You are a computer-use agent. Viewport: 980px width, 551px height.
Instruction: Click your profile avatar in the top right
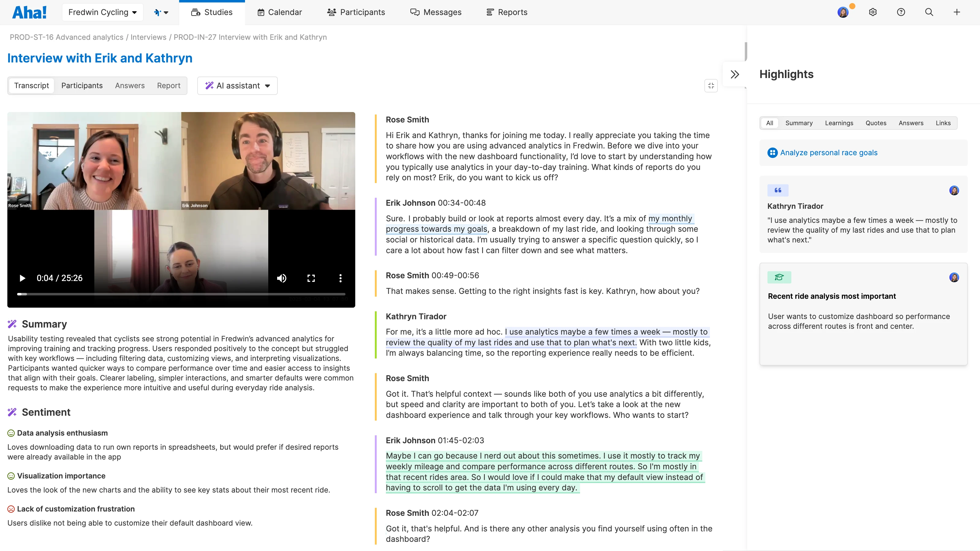843,12
